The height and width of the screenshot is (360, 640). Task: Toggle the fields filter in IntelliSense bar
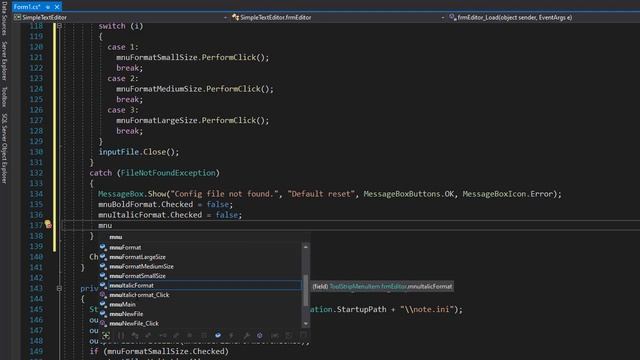coord(218,335)
